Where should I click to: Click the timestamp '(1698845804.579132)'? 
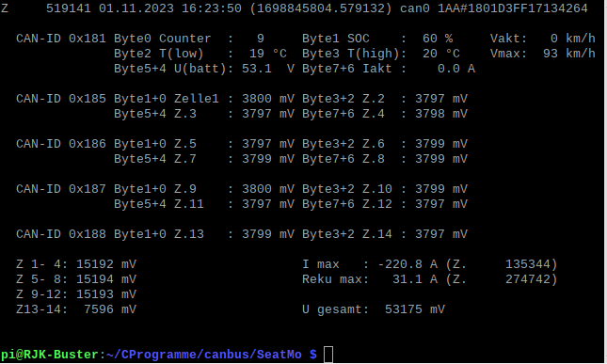[x=321, y=8]
